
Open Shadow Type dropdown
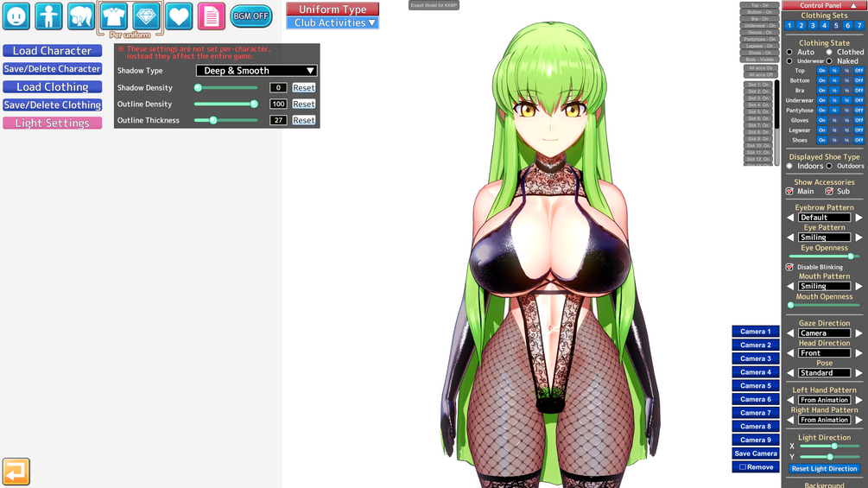[257, 71]
